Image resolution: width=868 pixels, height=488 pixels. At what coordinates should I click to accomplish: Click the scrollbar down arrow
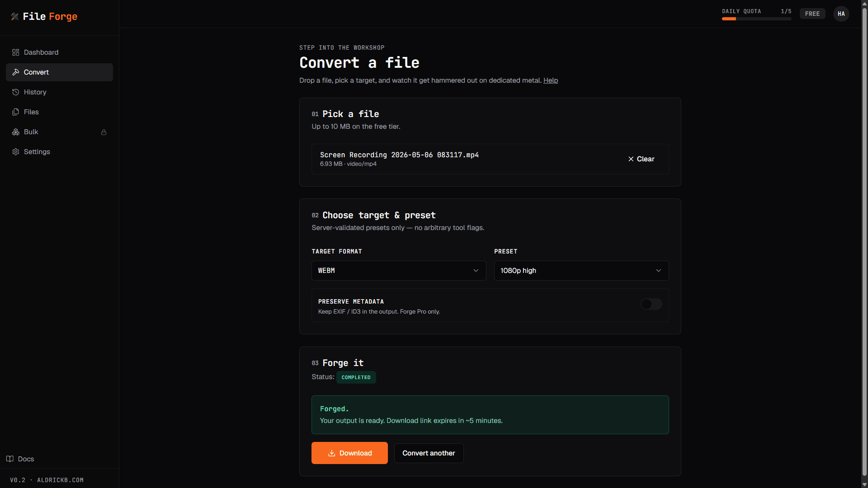pyautogui.click(x=864, y=484)
